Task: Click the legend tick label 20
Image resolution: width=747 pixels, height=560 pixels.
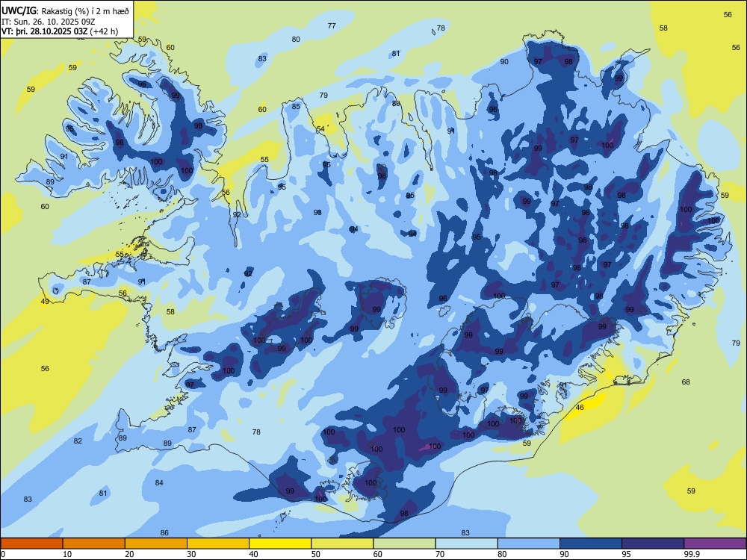Action: pyautogui.click(x=129, y=554)
